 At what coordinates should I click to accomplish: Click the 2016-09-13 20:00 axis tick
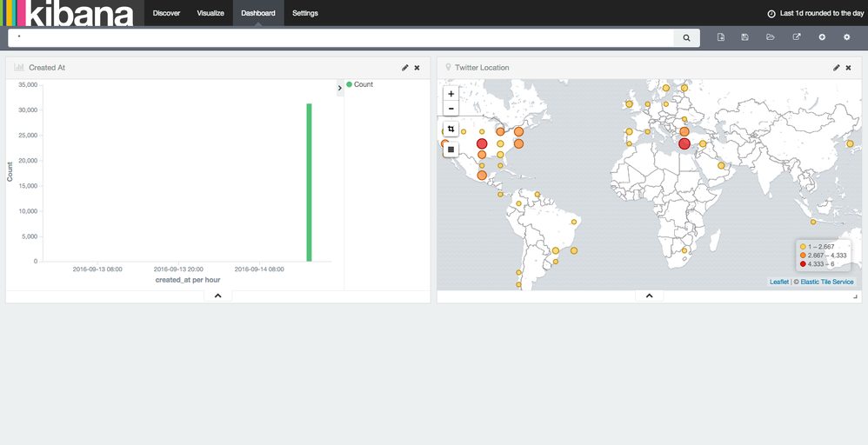click(x=178, y=269)
